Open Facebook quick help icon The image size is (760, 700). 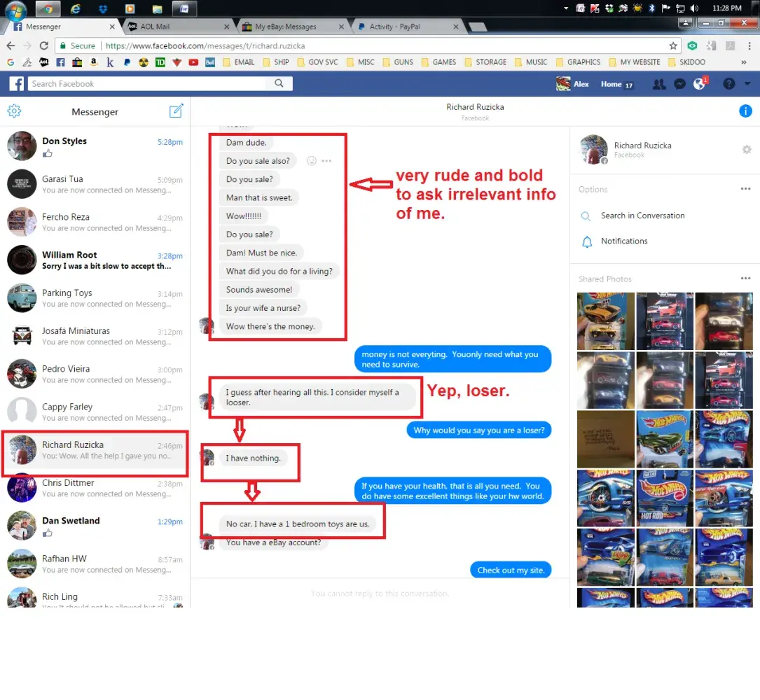[728, 84]
